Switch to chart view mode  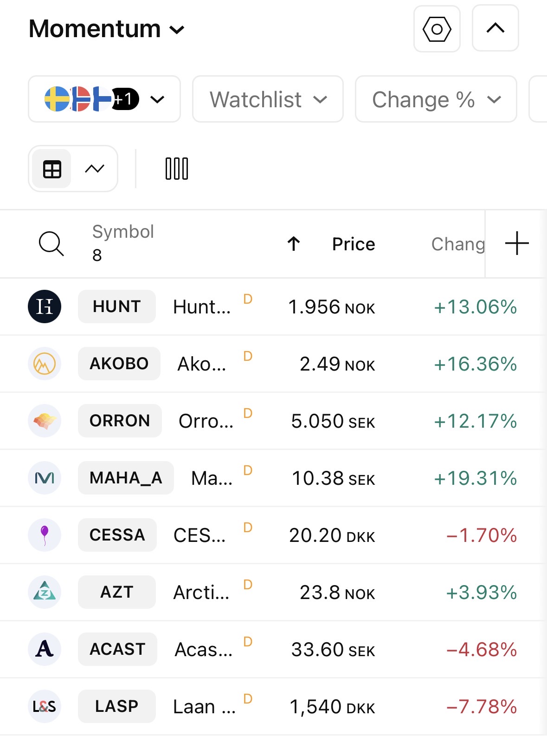[95, 169]
